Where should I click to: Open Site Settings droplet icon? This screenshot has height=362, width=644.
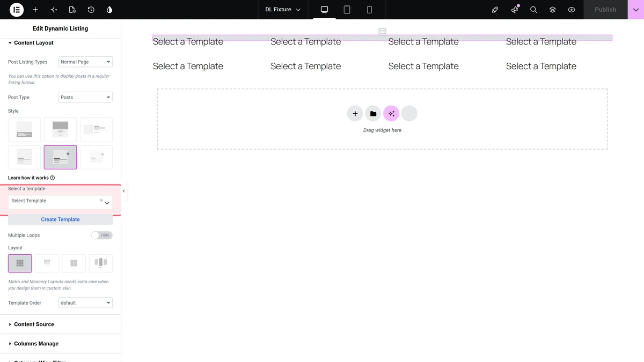tap(109, 10)
